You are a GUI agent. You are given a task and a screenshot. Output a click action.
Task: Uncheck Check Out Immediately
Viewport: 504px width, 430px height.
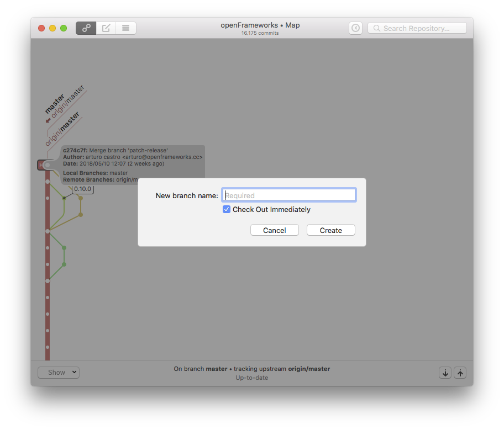(227, 209)
